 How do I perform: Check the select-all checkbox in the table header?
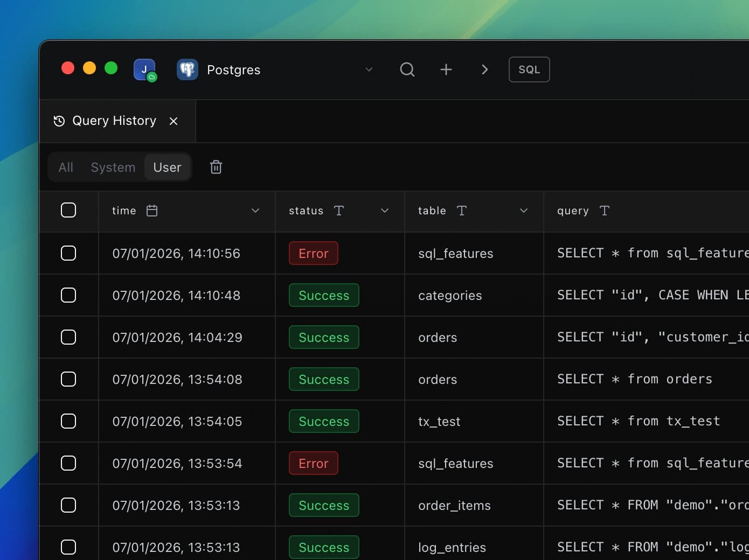click(68, 210)
